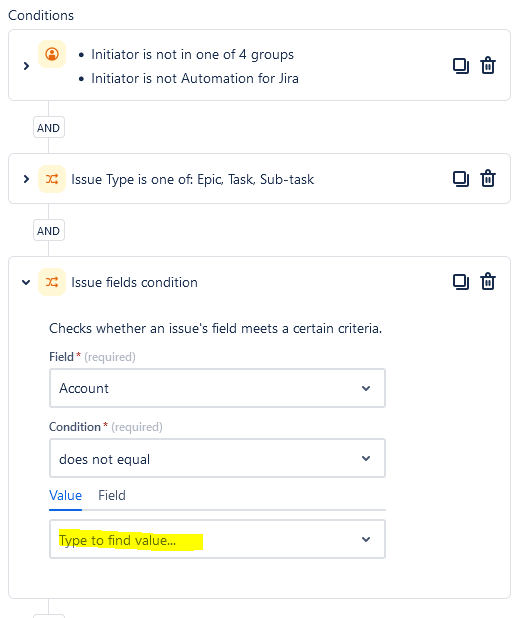527x618 pixels.
Task: Expand the Issue Type condition chevron
Action: (26, 179)
